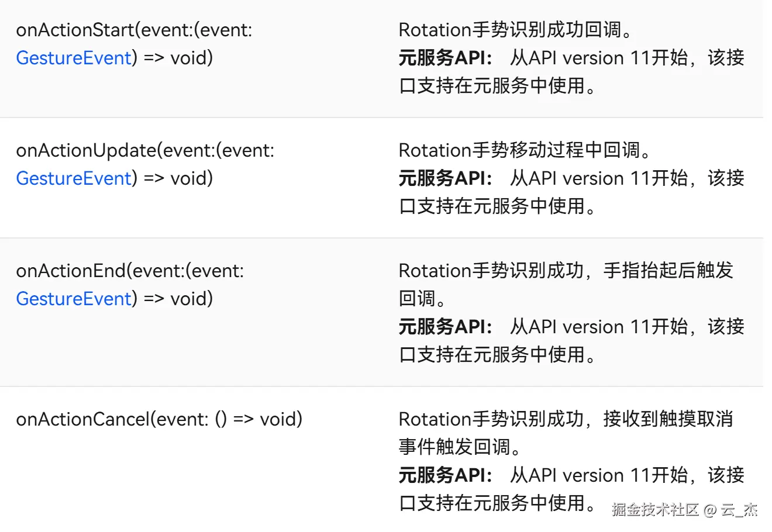The image size is (772, 532).
Task: Click the bold 元服务API label in the onActionEnd row
Action: pos(445,327)
